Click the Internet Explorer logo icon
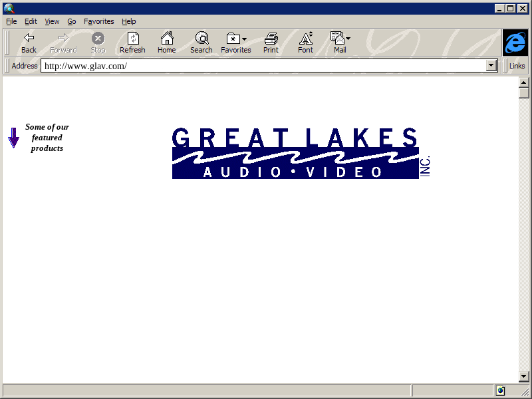The height and width of the screenshot is (399, 532). (x=515, y=43)
